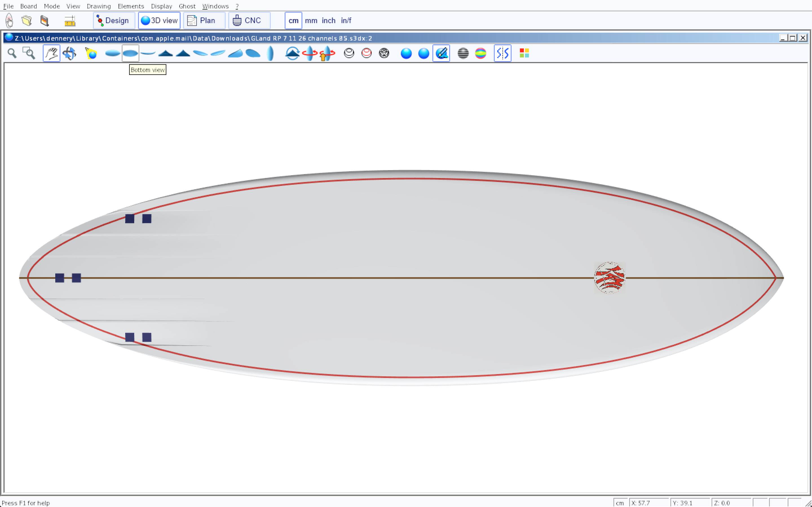Set units to mm
Screen dimensions: 812x507
311,21
